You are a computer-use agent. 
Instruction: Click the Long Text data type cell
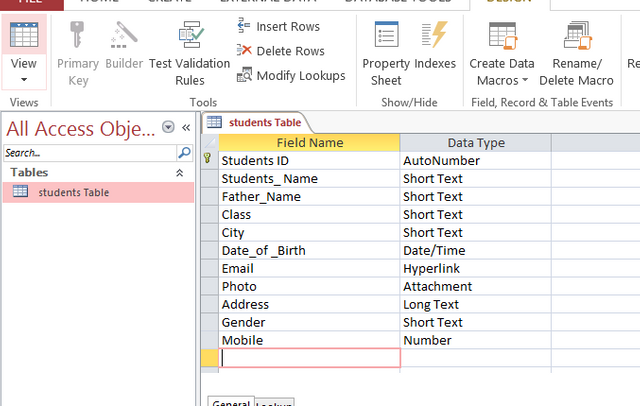pyautogui.click(x=476, y=304)
